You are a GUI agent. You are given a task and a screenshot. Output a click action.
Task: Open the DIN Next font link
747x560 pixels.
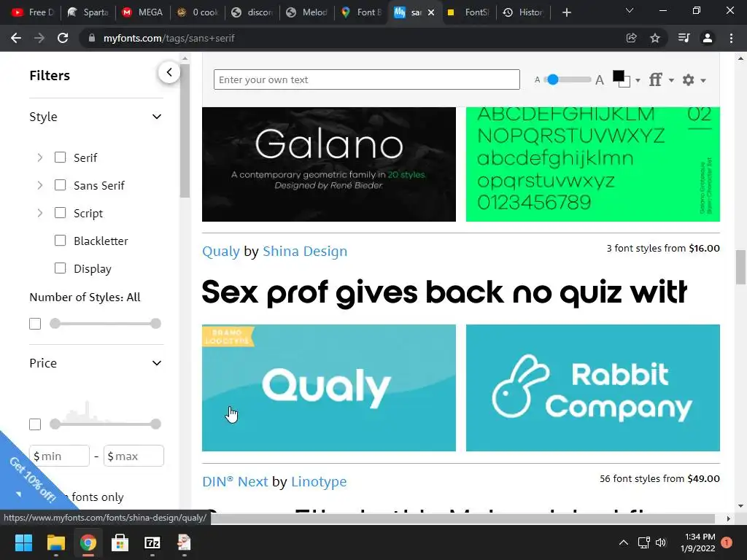235,481
